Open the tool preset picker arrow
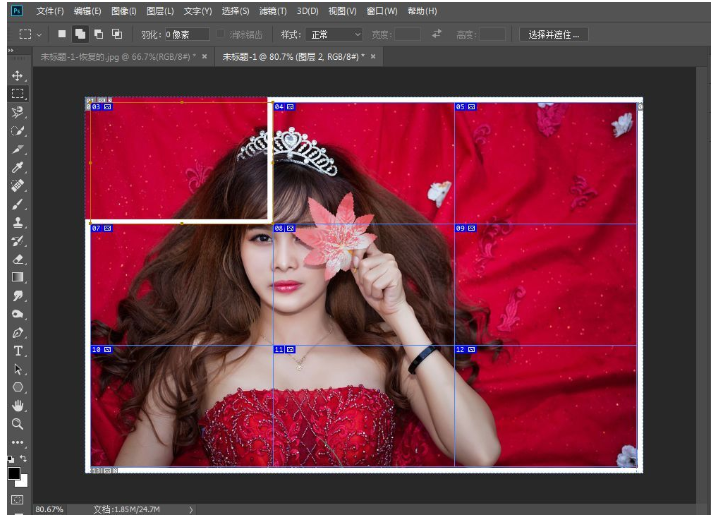 (x=39, y=34)
